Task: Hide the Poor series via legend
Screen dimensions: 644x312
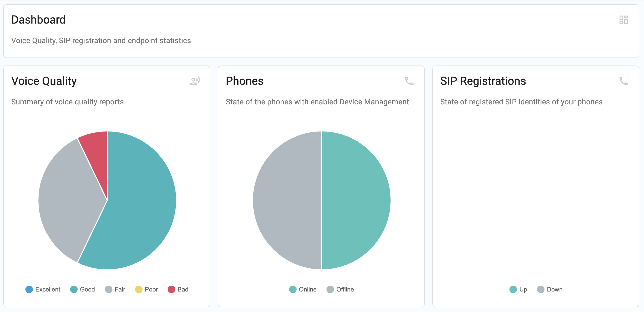Action: coord(147,289)
